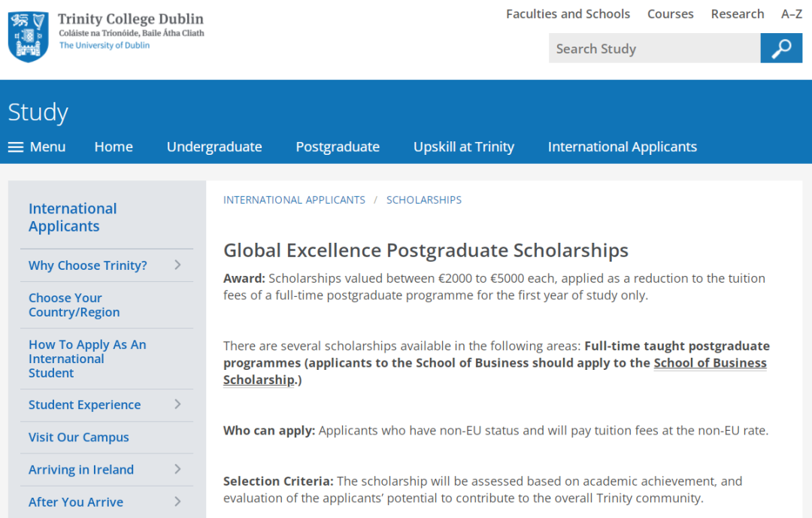This screenshot has height=518, width=812.
Task: Open Arriving in Ireland sidebar link
Action: tap(80, 469)
